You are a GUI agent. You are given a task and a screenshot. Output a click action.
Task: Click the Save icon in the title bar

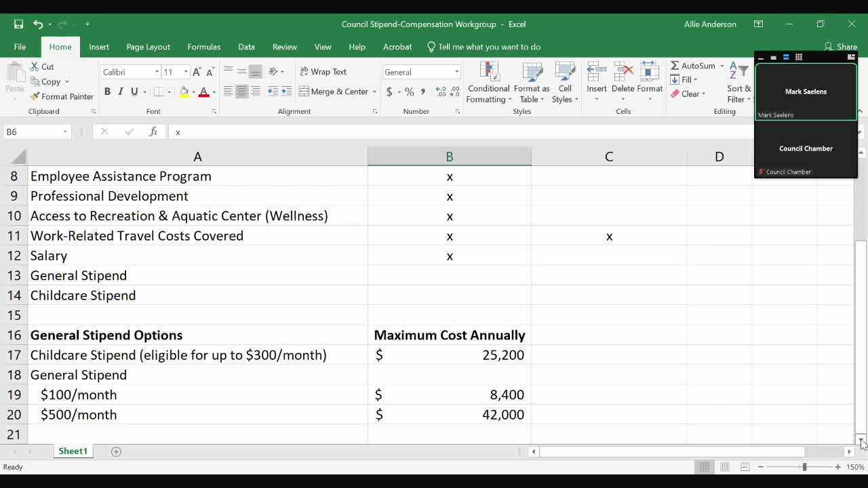(x=18, y=24)
